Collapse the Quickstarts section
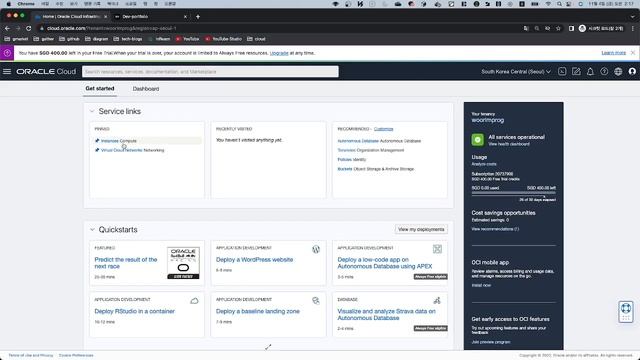 click(92, 230)
